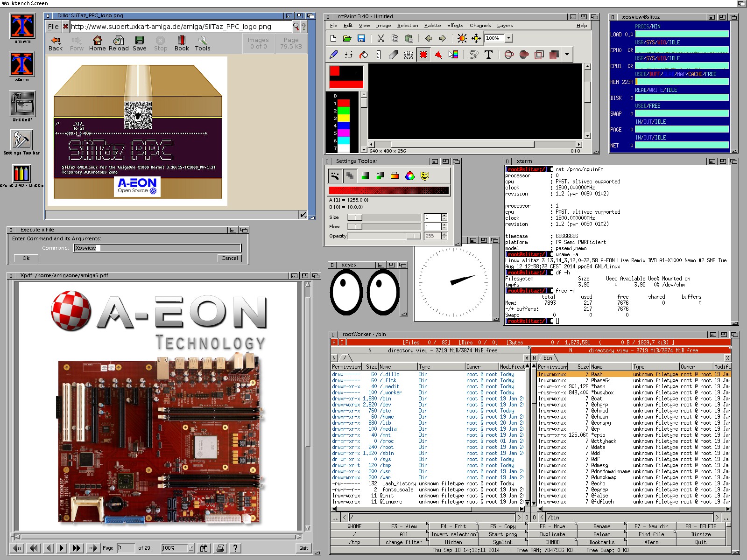Screen dimensions: 747x560
Task: Click the clipboard Paste icon in mtPaint
Action: pos(409,38)
